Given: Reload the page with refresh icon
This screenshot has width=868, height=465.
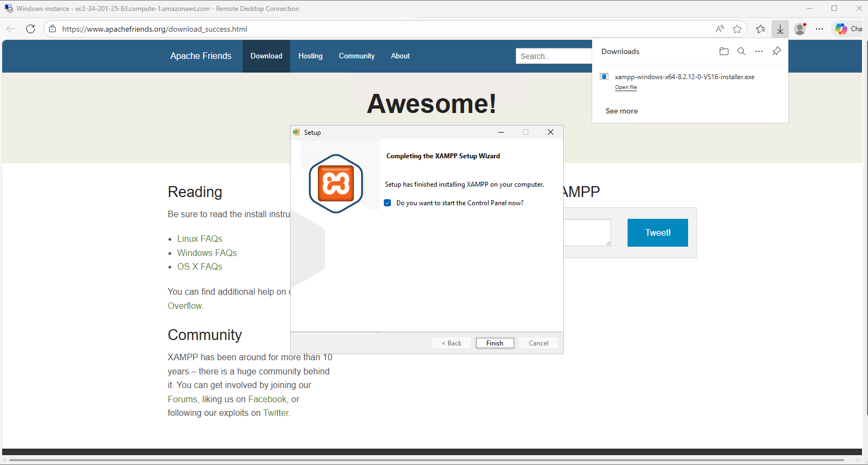Looking at the screenshot, I should [x=31, y=29].
